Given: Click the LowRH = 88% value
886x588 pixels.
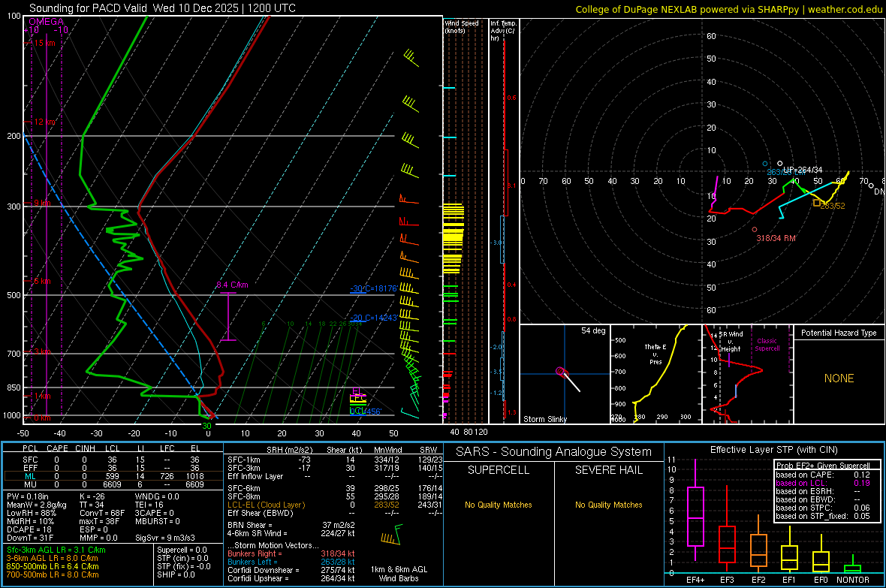Looking at the screenshot, I should point(32,514).
